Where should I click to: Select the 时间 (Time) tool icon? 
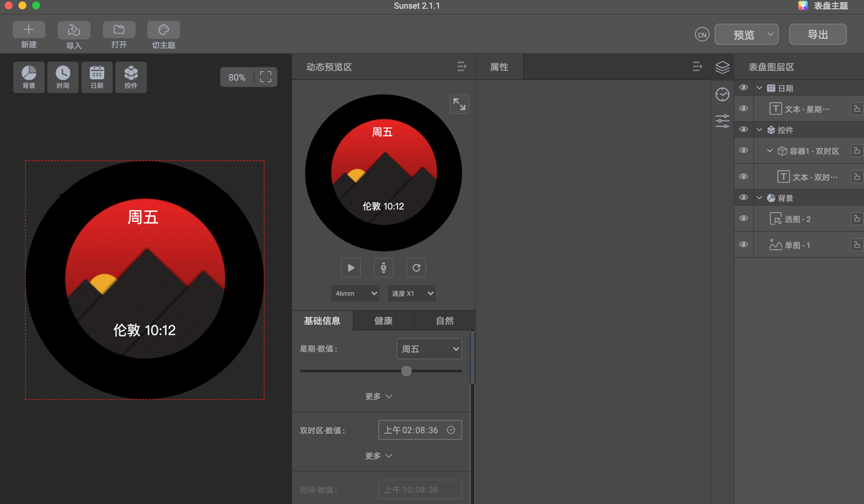point(63,77)
